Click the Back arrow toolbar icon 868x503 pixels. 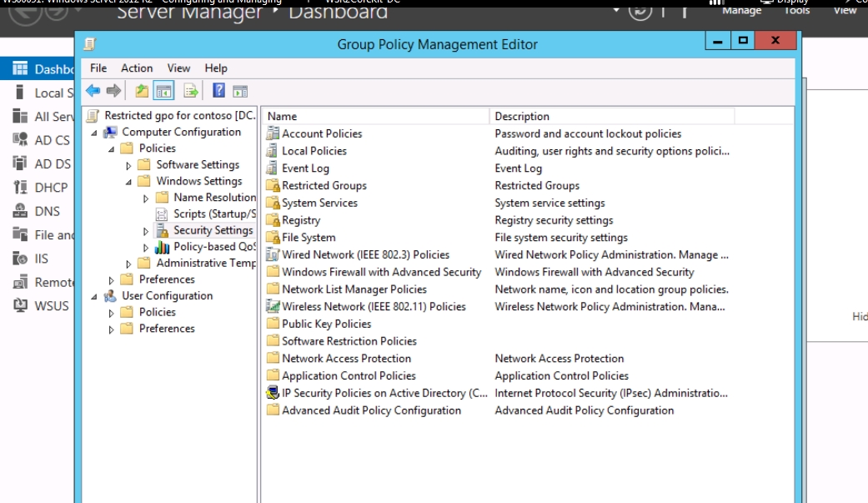coord(93,90)
